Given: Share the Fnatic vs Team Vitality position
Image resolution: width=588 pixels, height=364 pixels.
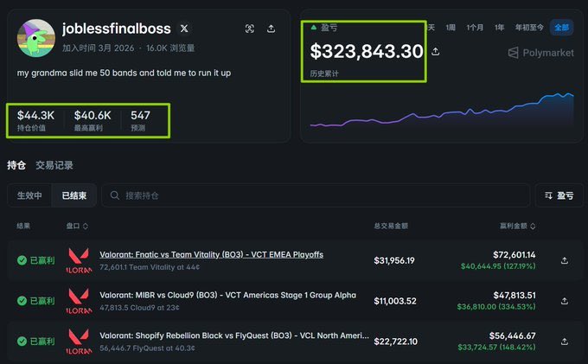Looking at the screenshot, I should click(x=565, y=260).
